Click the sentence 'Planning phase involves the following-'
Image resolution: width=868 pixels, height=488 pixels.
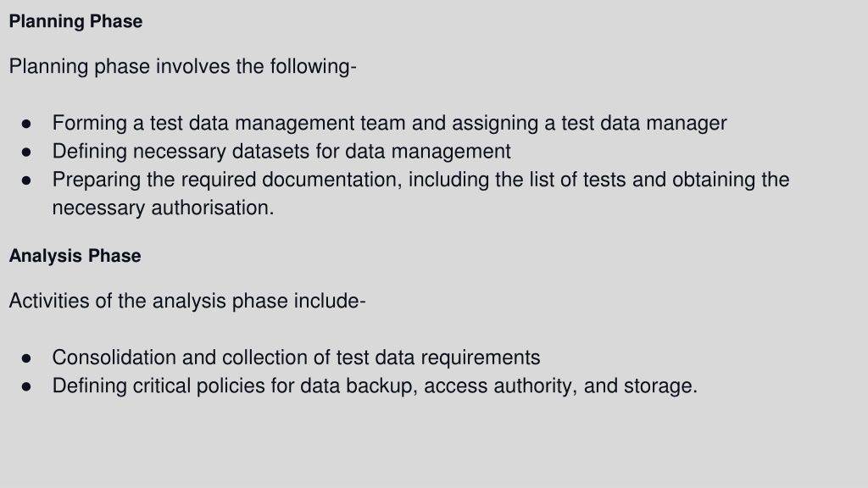click(x=183, y=66)
